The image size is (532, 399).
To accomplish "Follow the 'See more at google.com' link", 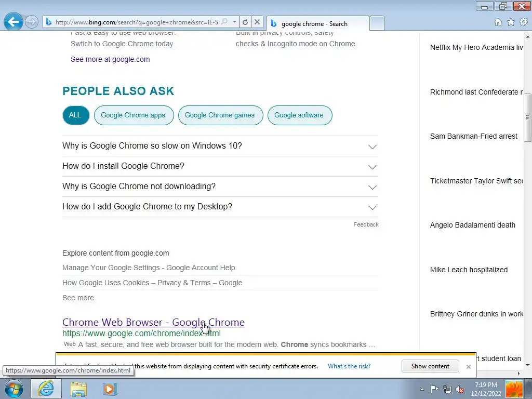I will (x=110, y=59).
